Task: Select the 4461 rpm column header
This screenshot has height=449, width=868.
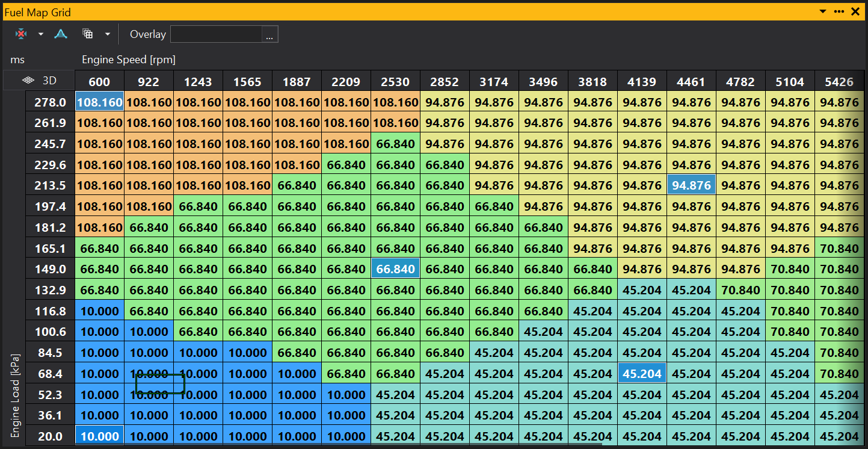Action: (x=691, y=82)
